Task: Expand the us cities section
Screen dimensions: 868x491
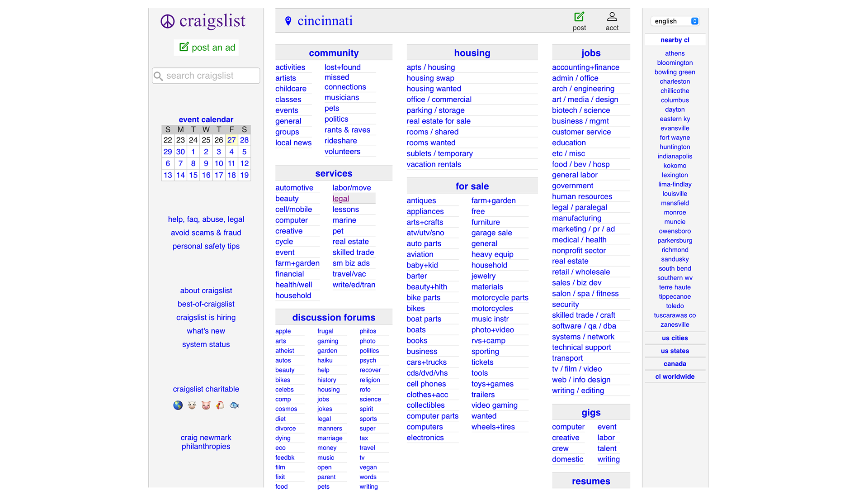Action: click(675, 338)
